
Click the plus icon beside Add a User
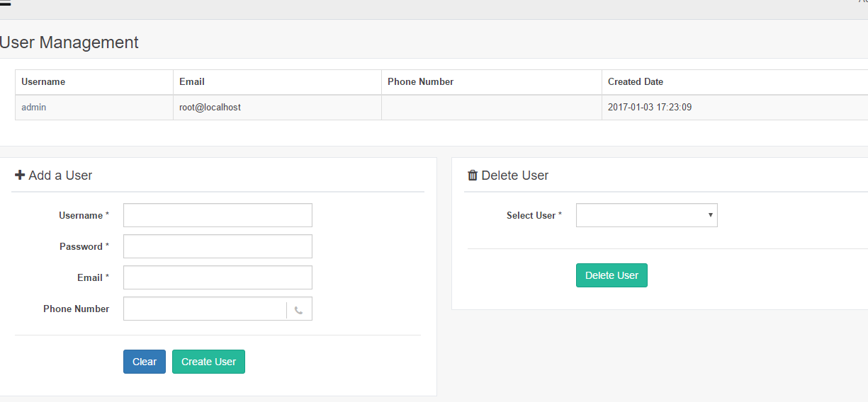20,175
